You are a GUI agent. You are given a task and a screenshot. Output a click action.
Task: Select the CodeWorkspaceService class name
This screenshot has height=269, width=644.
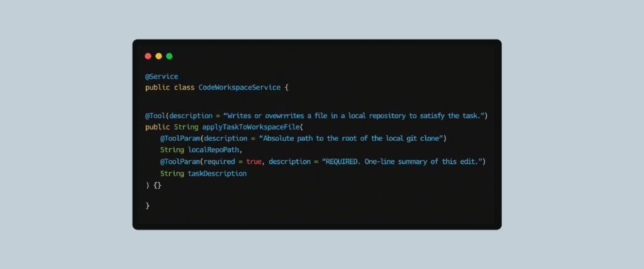[240, 87]
